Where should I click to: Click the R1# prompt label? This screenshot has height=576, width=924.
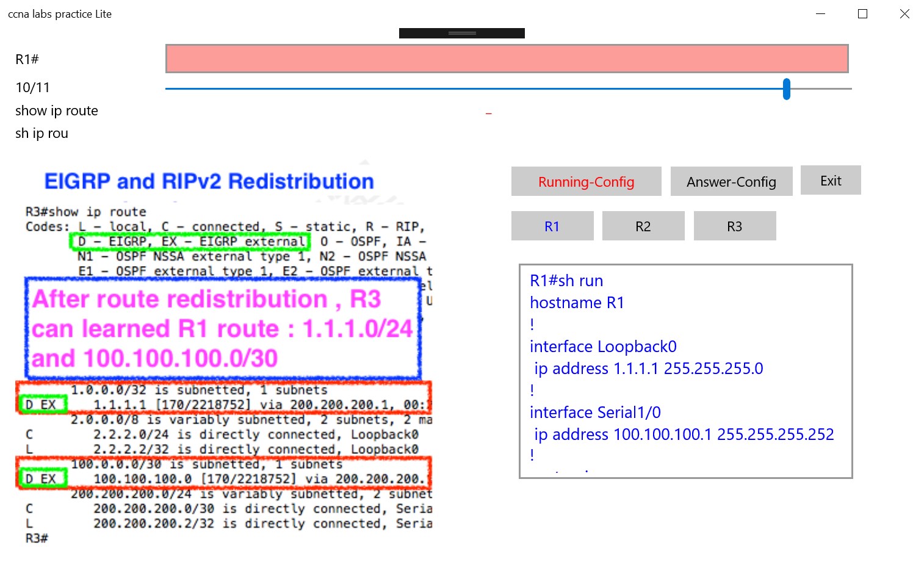pyautogui.click(x=27, y=59)
